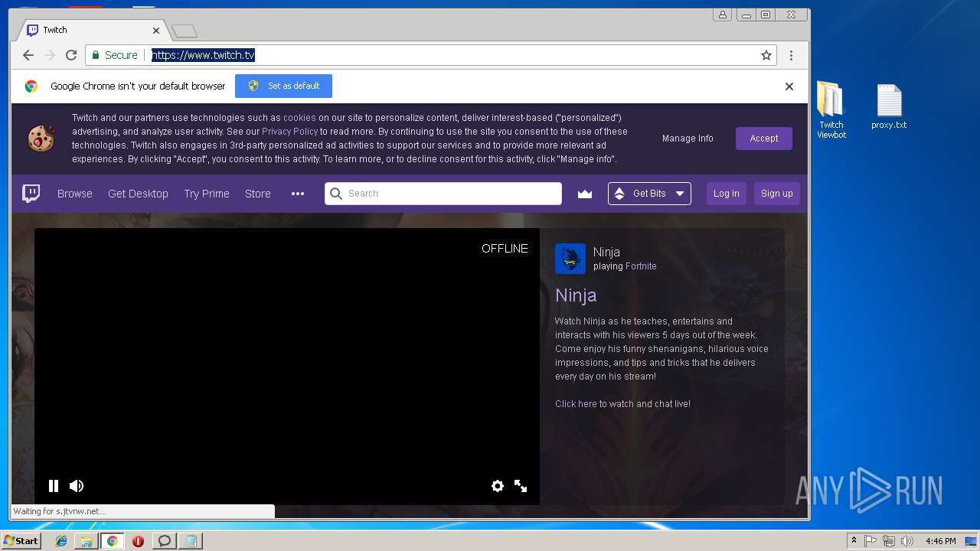Click the search magnifier icon

[335, 194]
